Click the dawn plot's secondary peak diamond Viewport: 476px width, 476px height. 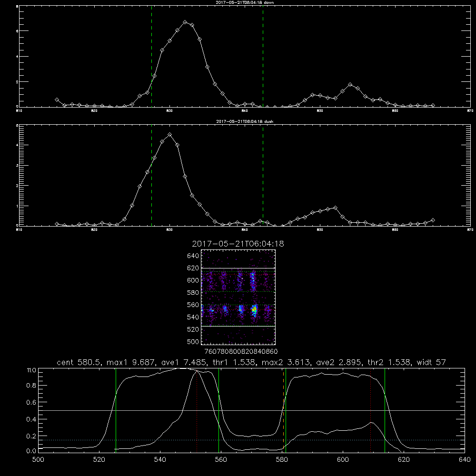click(x=350, y=84)
